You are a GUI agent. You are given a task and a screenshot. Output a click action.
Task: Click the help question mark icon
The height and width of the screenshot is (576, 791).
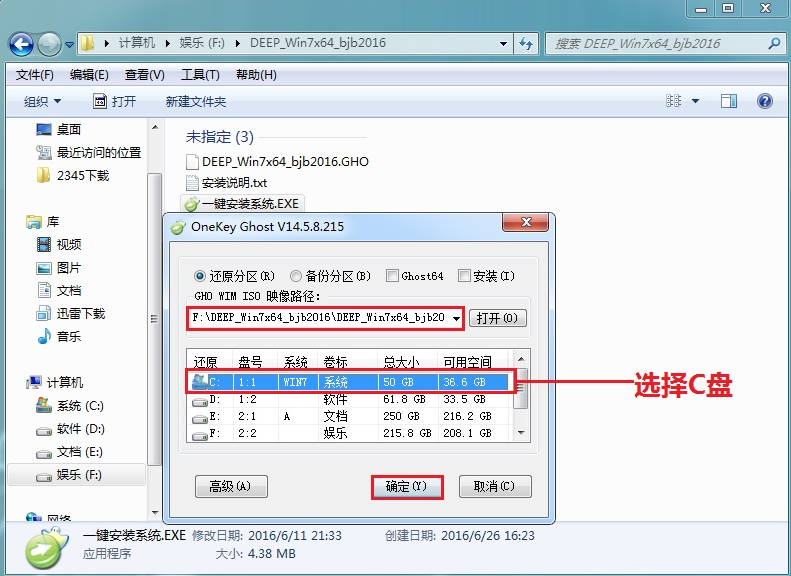[765, 101]
